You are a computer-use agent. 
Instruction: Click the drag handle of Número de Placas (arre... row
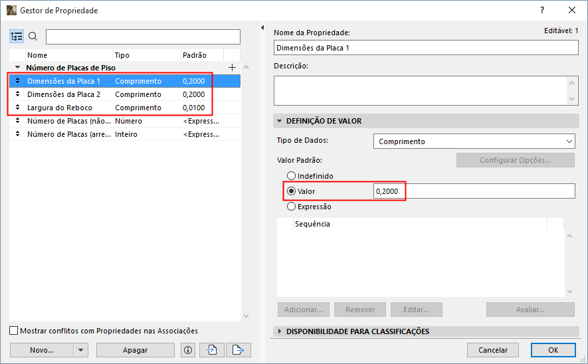click(17, 134)
